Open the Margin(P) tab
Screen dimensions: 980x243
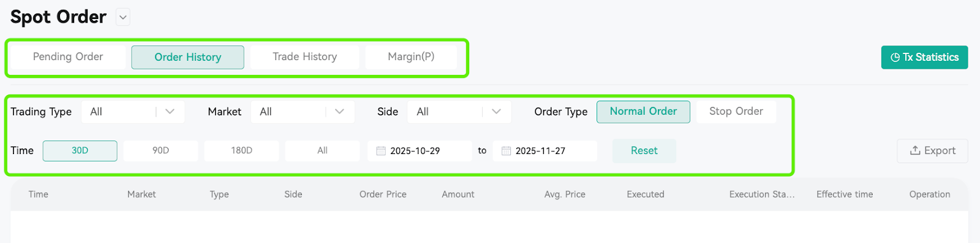click(x=411, y=57)
